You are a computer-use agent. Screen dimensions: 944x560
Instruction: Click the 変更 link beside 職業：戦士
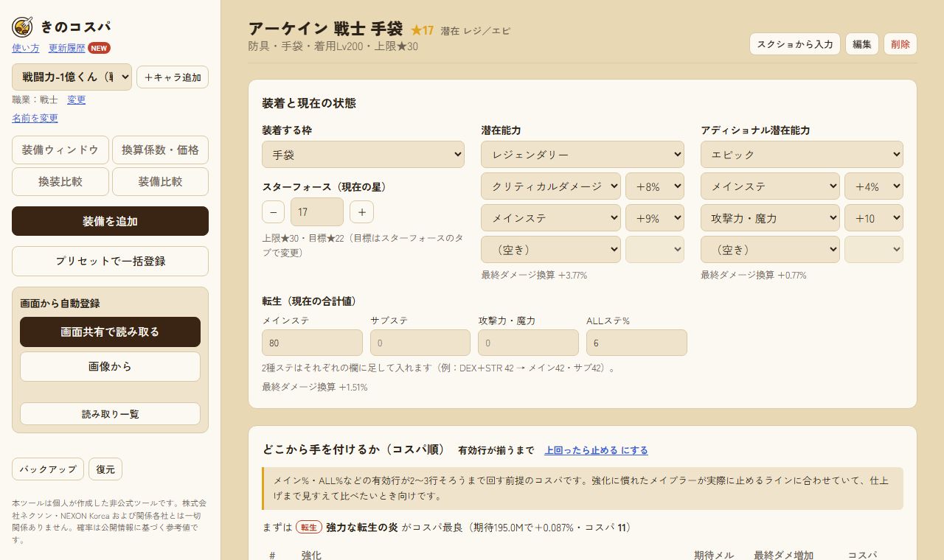coord(77,99)
